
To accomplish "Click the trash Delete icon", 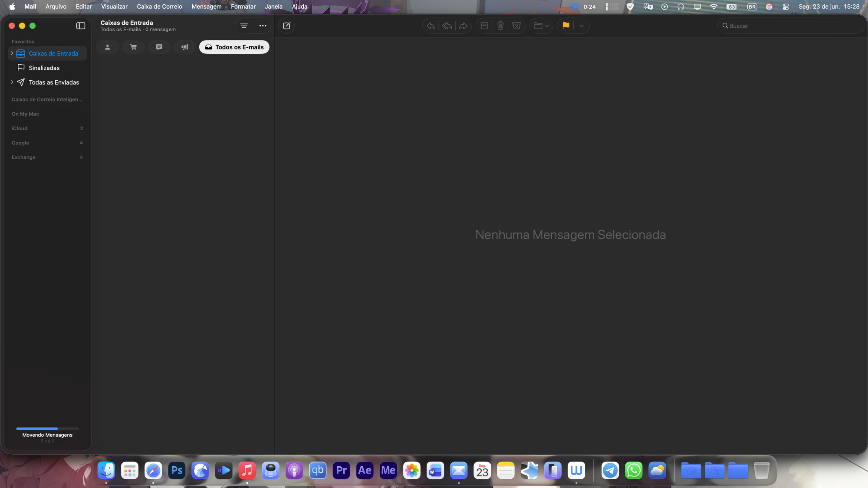I will 500,26.
